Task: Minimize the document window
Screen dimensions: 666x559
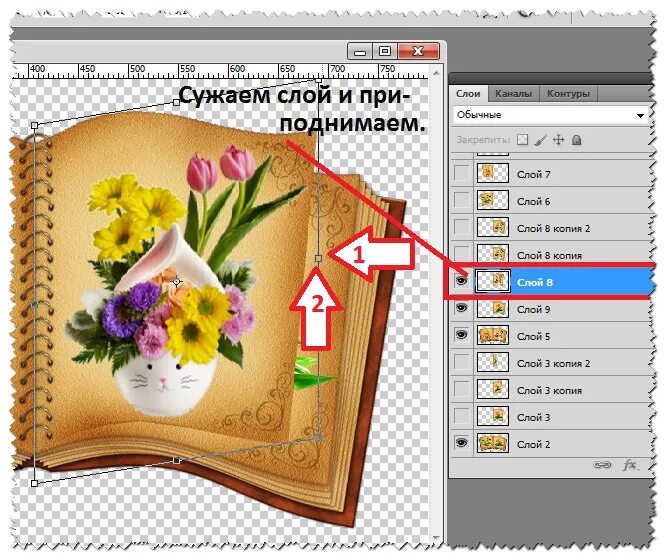Action: coord(360,51)
